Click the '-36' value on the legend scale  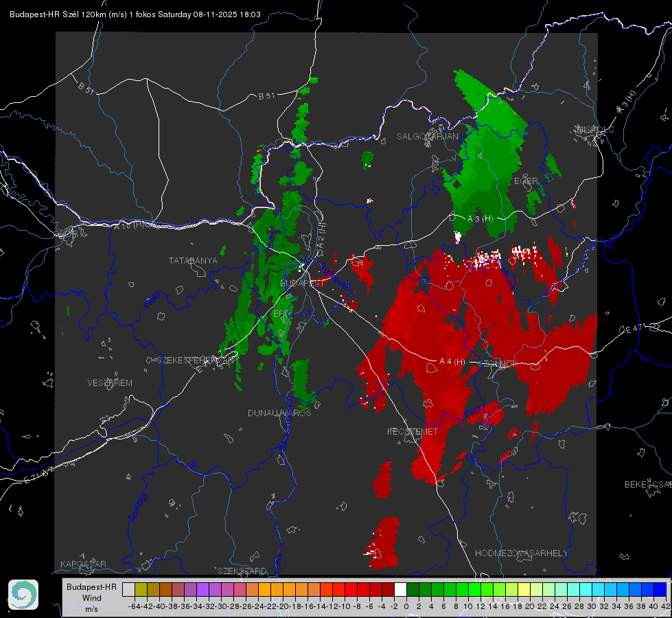click(x=184, y=606)
